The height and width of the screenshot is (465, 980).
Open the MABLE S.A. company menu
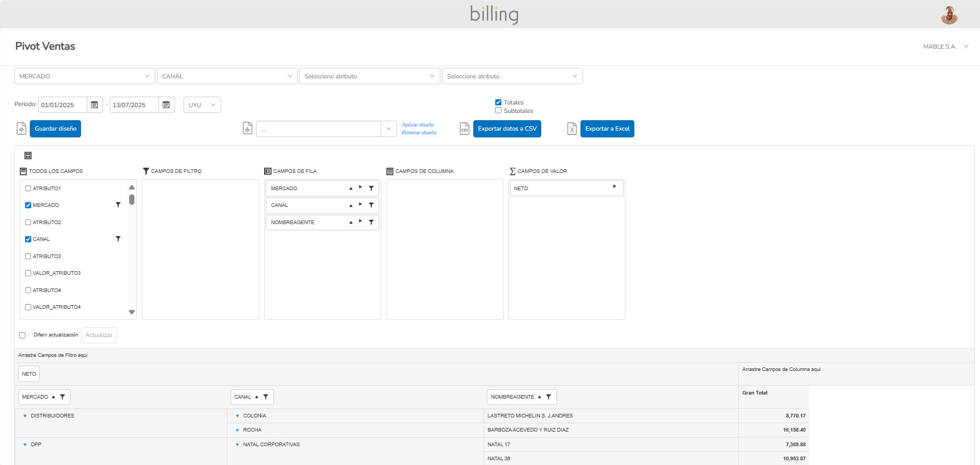point(945,47)
